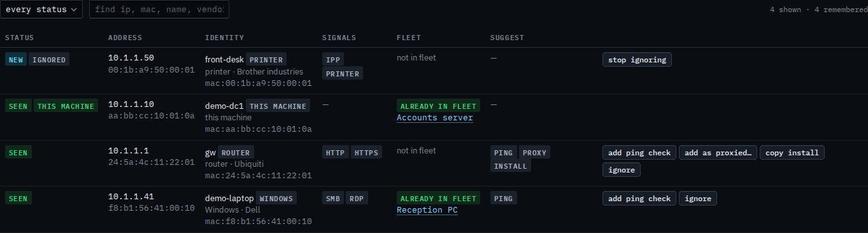
Task: Add gw router as proxied device
Action: (x=718, y=153)
